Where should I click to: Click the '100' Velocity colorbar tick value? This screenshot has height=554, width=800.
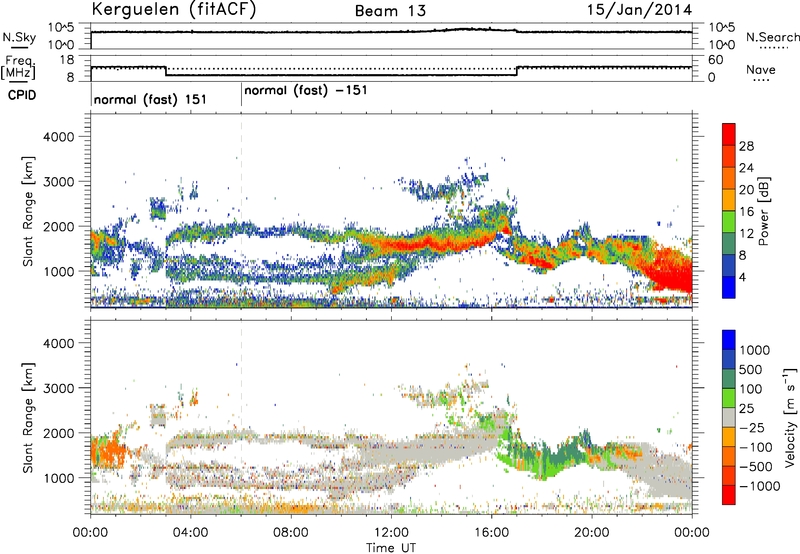750,389
